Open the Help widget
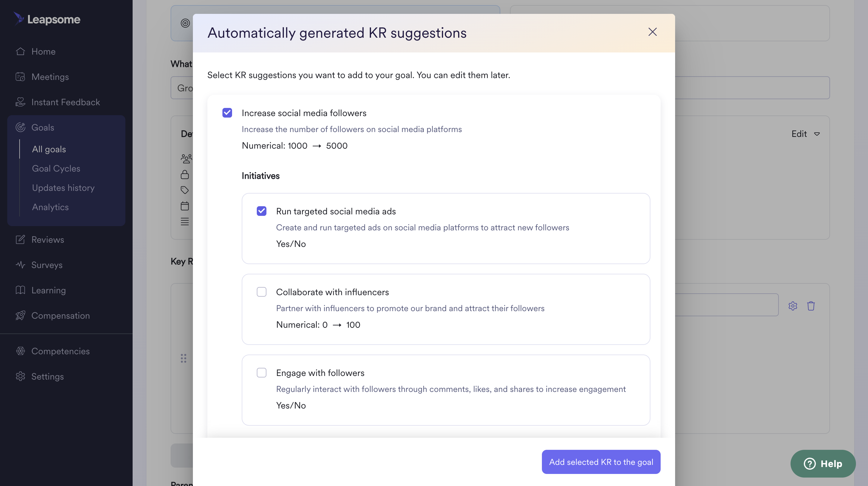Screen dimensions: 868x486 (x=822, y=463)
